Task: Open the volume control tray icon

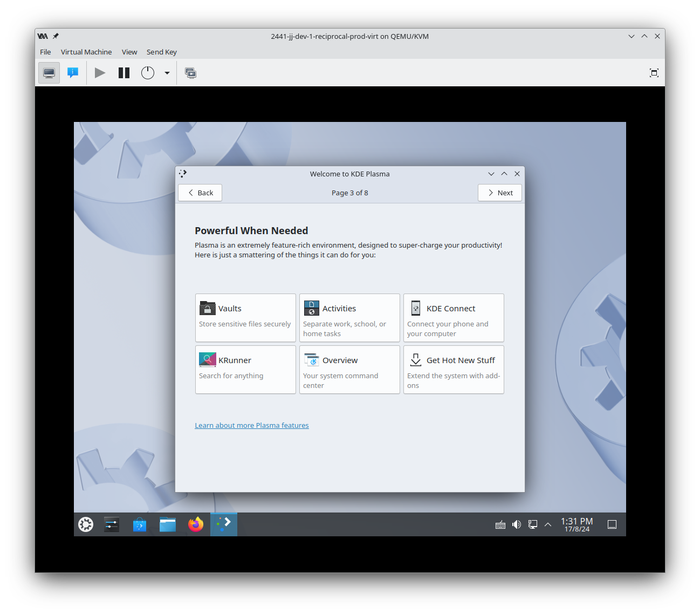Action: pyautogui.click(x=517, y=524)
